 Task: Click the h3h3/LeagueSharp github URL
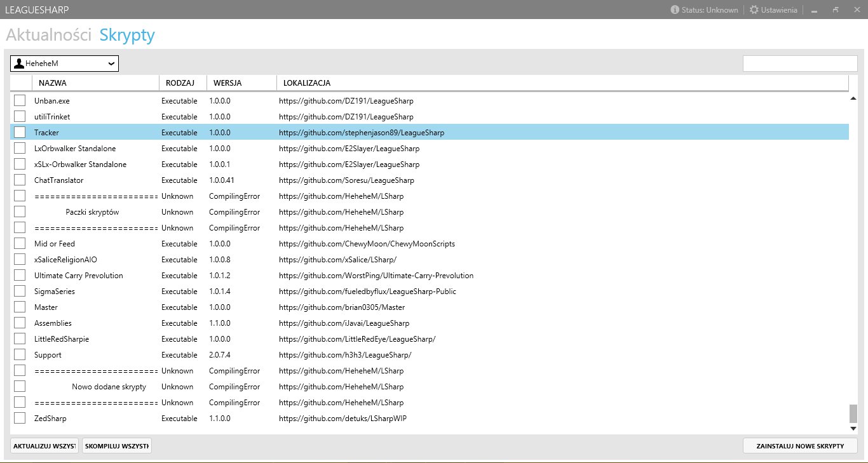345,355
